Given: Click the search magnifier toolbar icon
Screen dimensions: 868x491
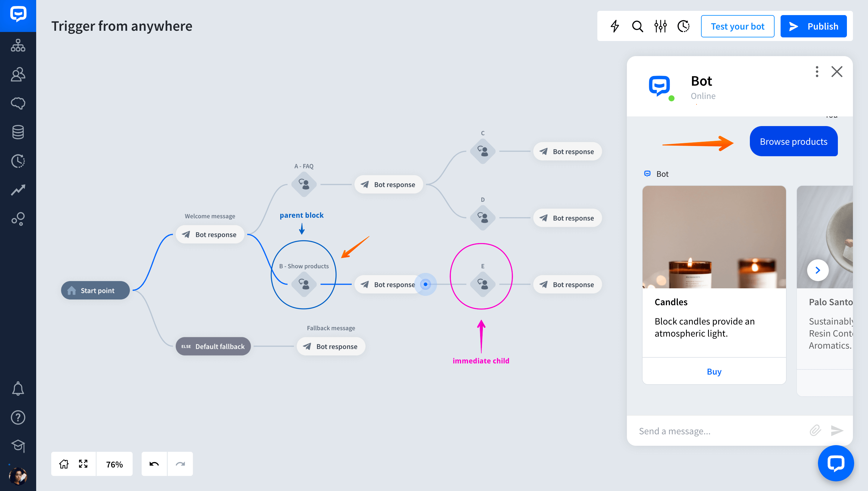Looking at the screenshot, I should pyautogui.click(x=637, y=26).
